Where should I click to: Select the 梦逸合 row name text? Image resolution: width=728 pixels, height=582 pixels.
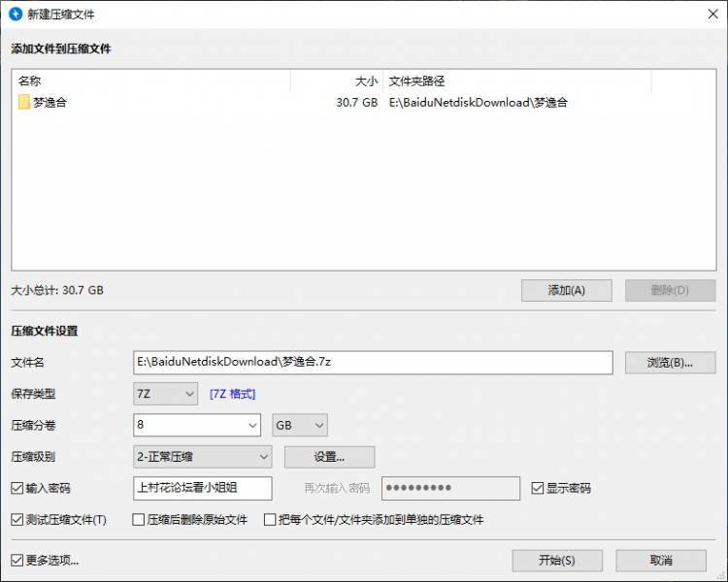coord(50,102)
